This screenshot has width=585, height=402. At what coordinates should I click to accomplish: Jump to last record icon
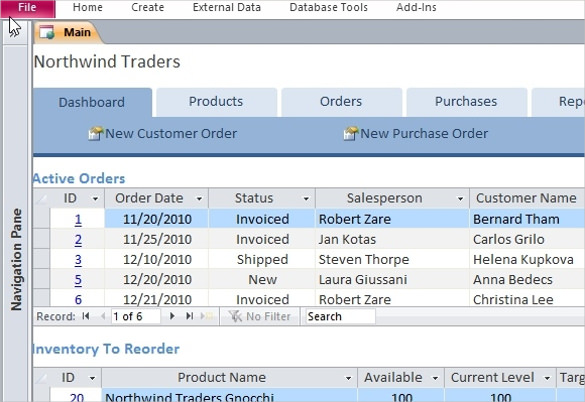click(190, 316)
